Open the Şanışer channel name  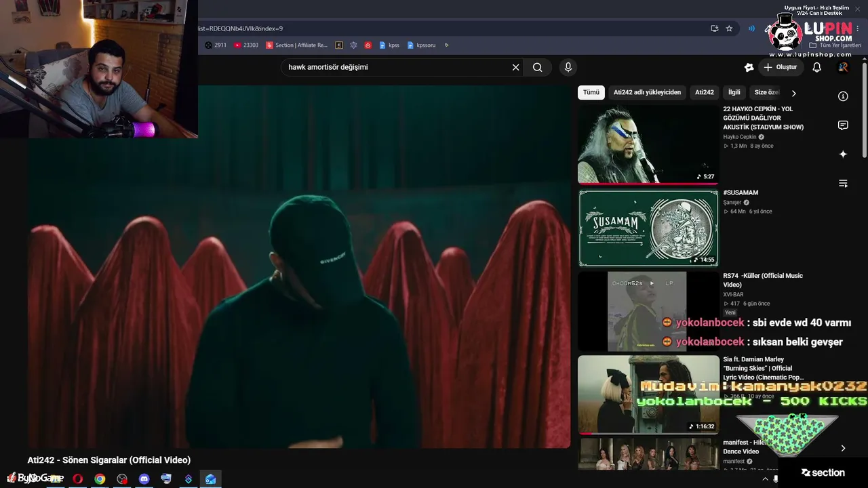732,203
